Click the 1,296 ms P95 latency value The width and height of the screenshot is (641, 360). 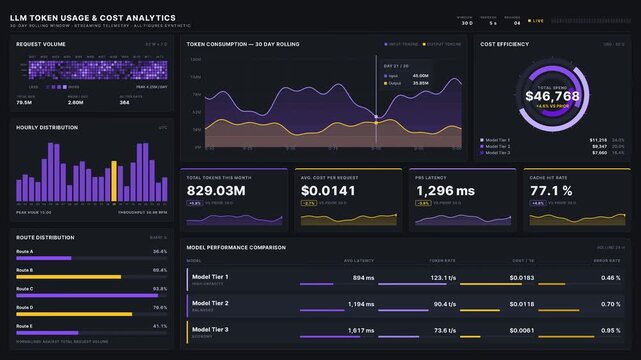pos(445,191)
